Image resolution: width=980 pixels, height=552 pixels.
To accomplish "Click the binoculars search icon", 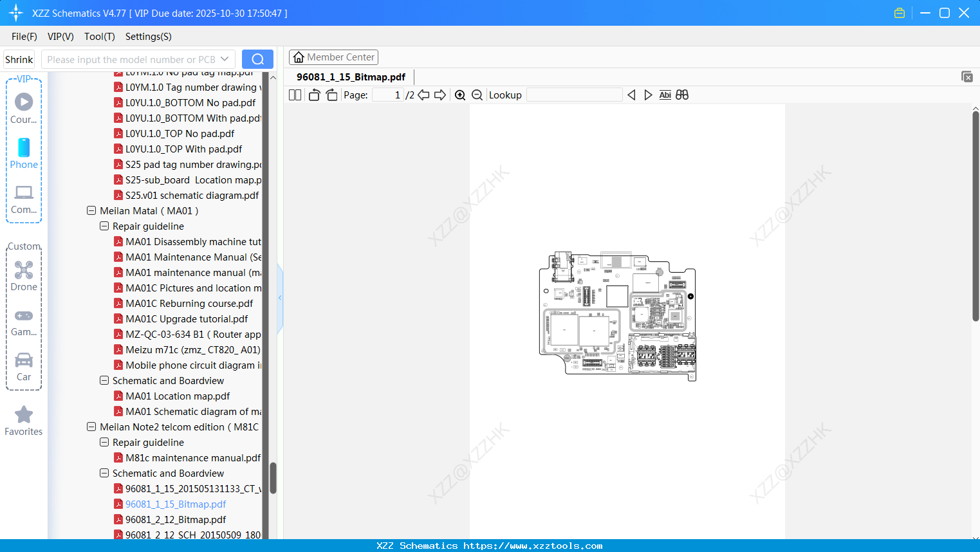I will [x=682, y=95].
